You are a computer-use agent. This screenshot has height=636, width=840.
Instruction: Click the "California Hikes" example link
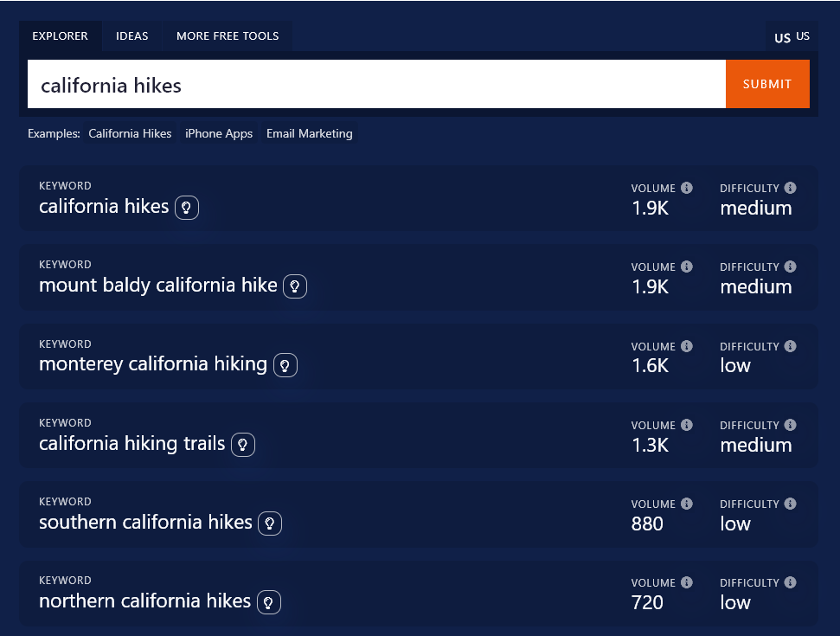click(x=130, y=133)
